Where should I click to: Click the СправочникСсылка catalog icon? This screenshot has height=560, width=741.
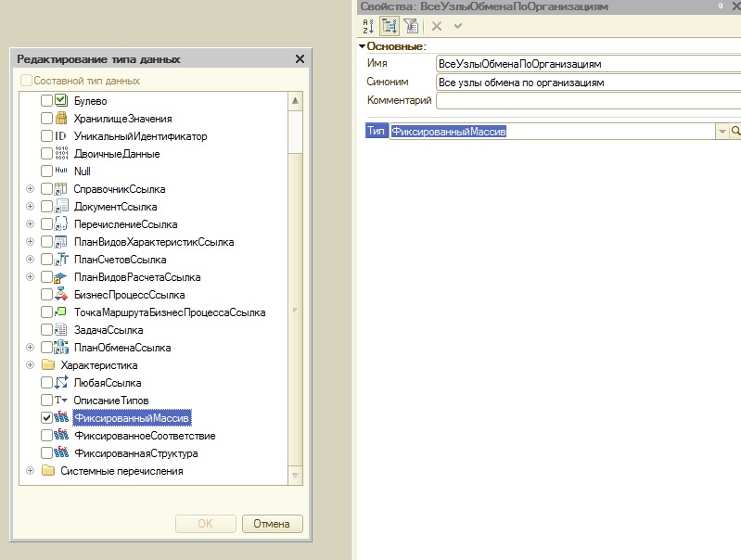pos(60,189)
